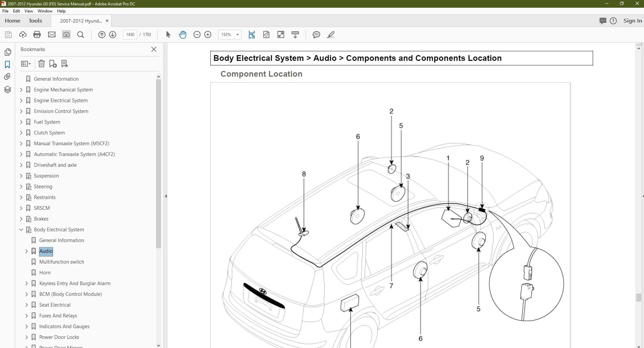Activate the Hand pan tool
Image resolution: width=644 pixels, height=348 pixels.
183,35
